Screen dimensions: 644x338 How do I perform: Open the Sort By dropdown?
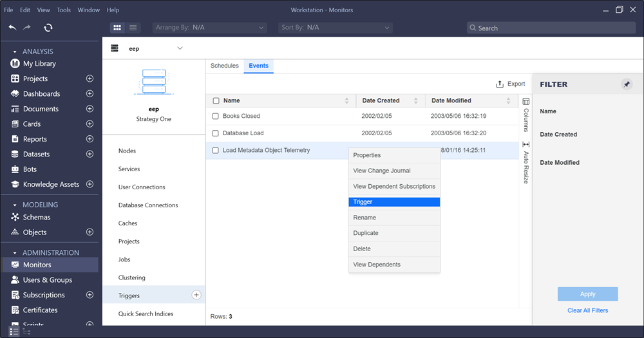(336, 28)
